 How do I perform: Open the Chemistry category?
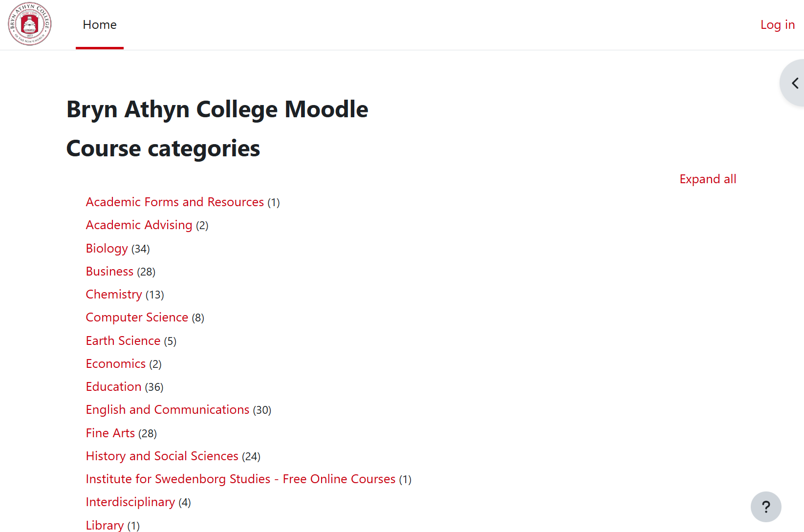[x=114, y=294]
